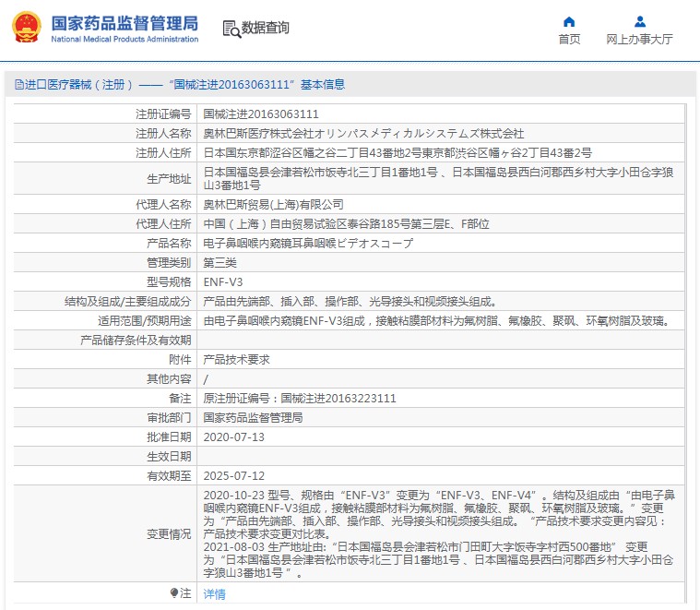Select the model value ENF-V3
This screenshot has height=610, width=700.
pos(223,282)
